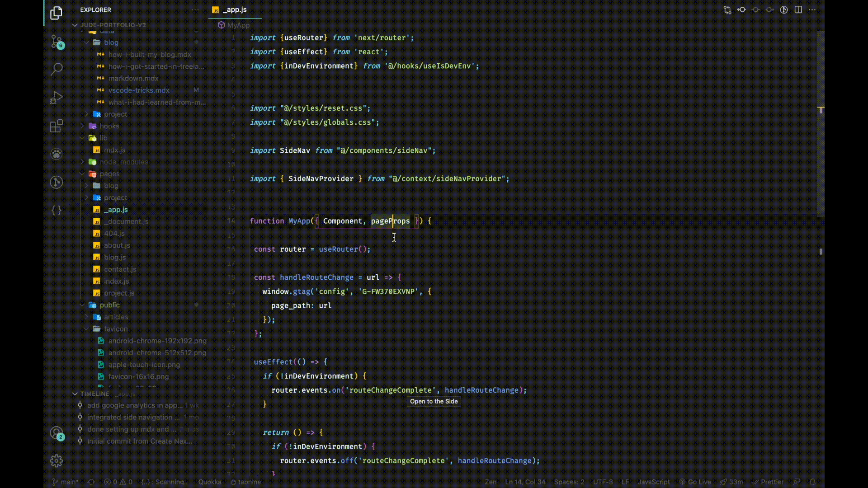Open the Manage settings gear
The image size is (868, 488).
(56, 460)
